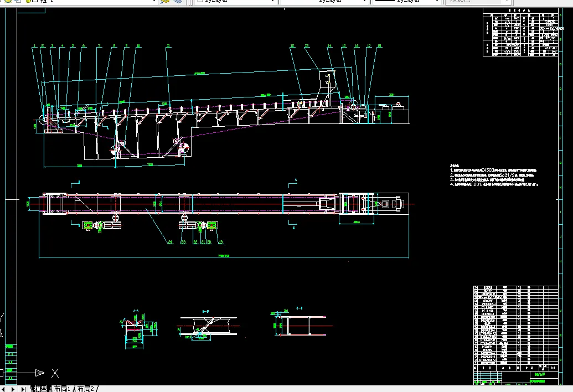Select balloon number 23 in plan view
Viewport: 573px width, 392px height.
pos(183,242)
